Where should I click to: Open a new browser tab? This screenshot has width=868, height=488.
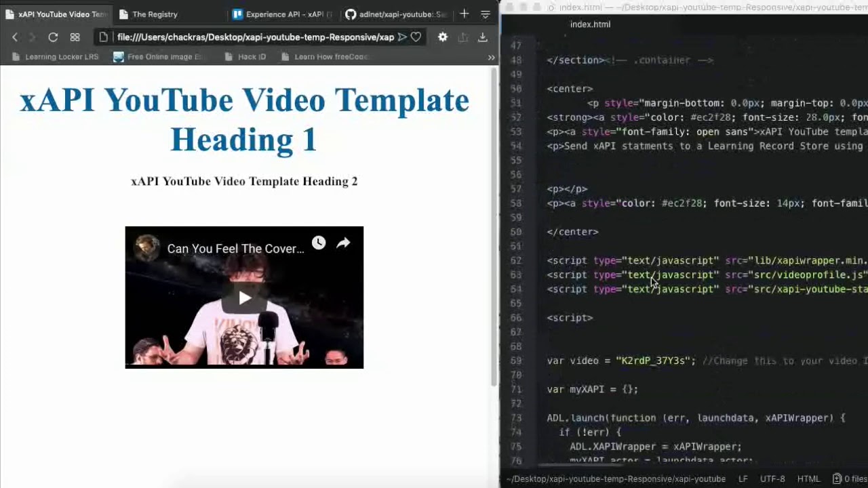[464, 14]
